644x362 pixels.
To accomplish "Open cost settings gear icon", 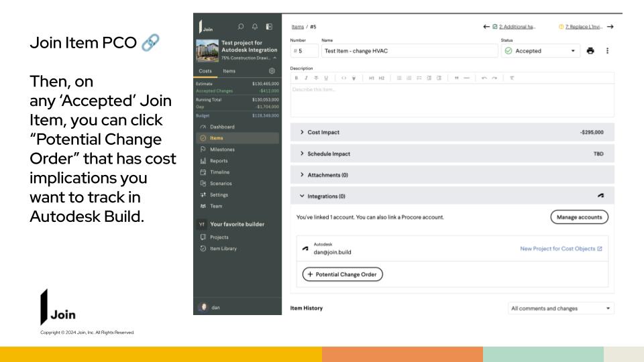I will pos(272,71).
